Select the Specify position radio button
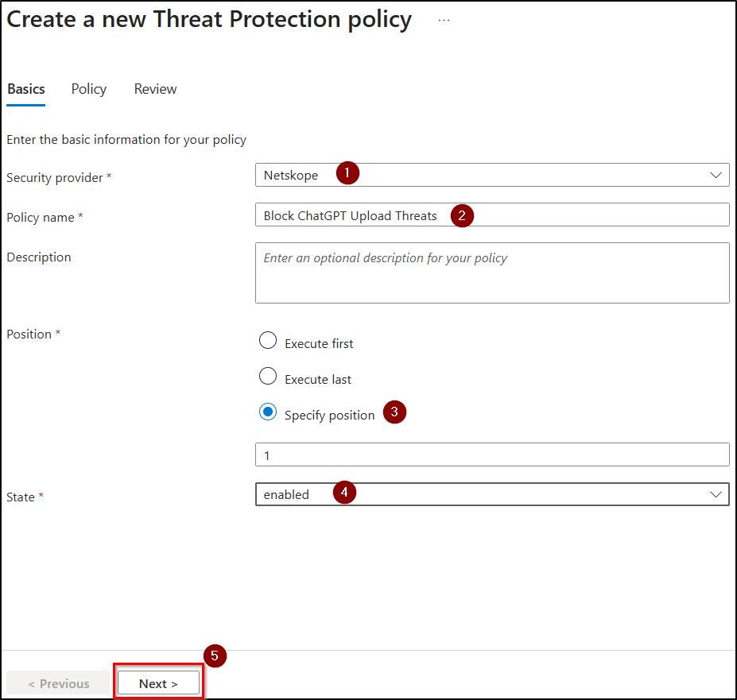The width and height of the screenshot is (737, 700). pyautogui.click(x=269, y=412)
